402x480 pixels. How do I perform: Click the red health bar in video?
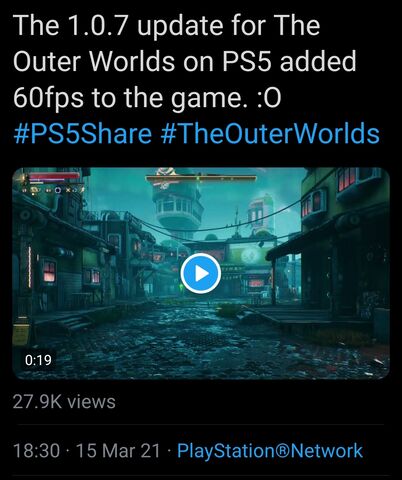click(54, 176)
